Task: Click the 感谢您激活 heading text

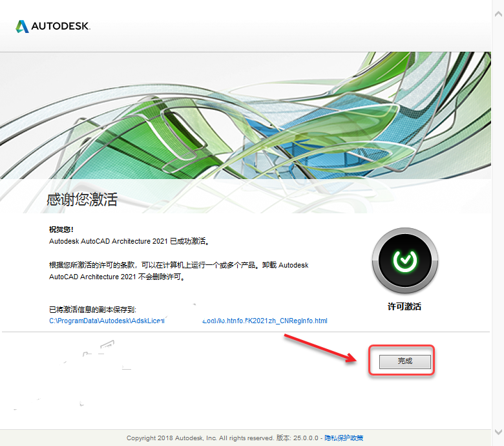Action: [x=82, y=199]
